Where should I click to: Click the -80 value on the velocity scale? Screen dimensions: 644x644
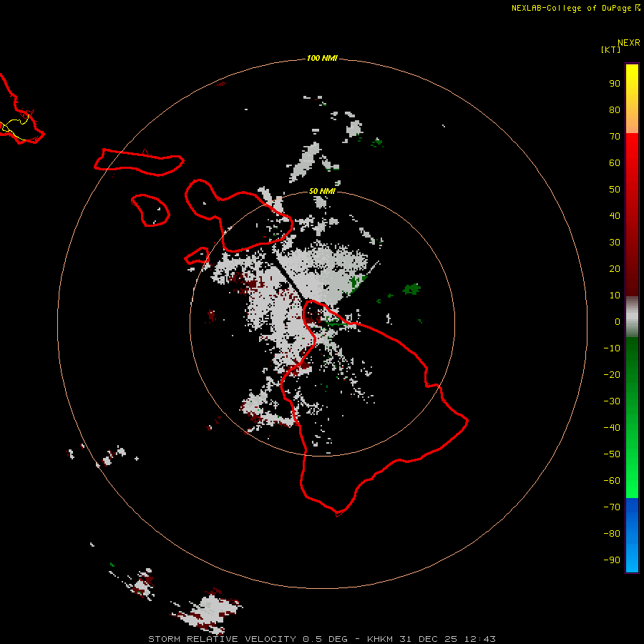(x=612, y=534)
